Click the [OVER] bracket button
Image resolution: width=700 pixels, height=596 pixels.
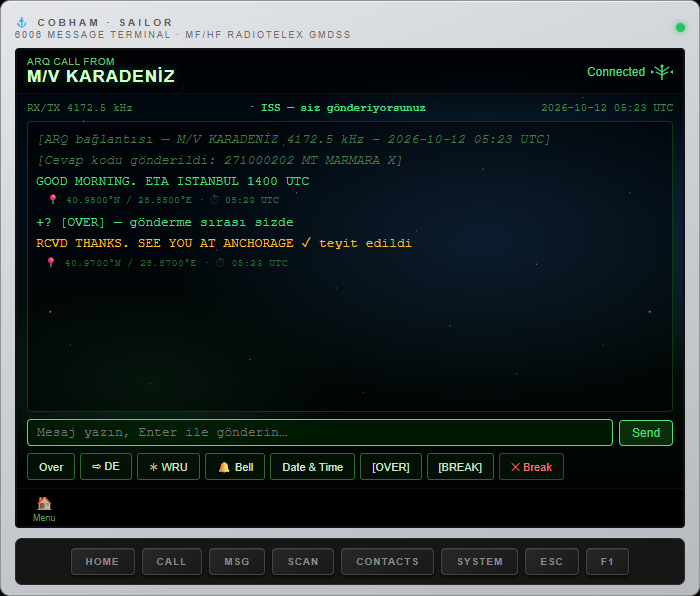coord(391,467)
